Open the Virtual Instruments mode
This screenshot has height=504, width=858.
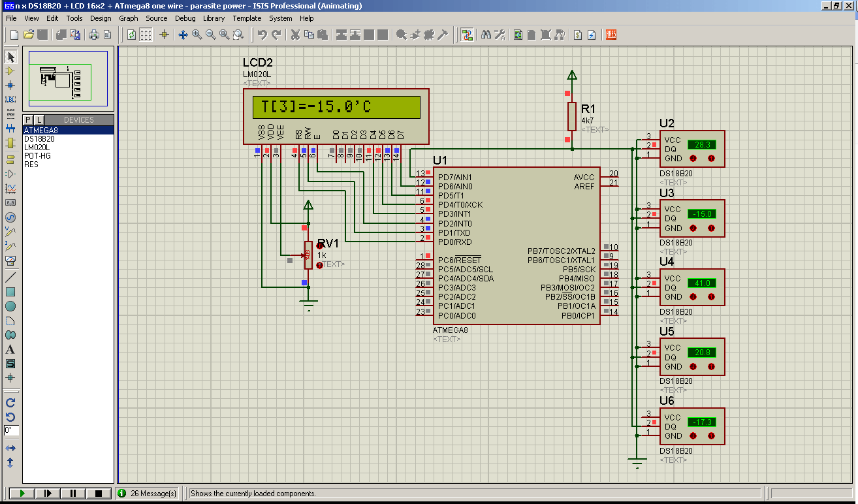pyautogui.click(x=10, y=260)
